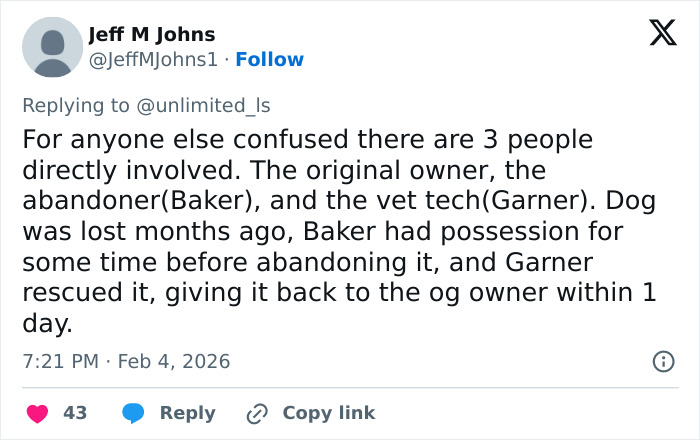Click the blue reply bubble icon
Viewport: 700px width, 440px height.
pyautogui.click(x=133, y=413)
